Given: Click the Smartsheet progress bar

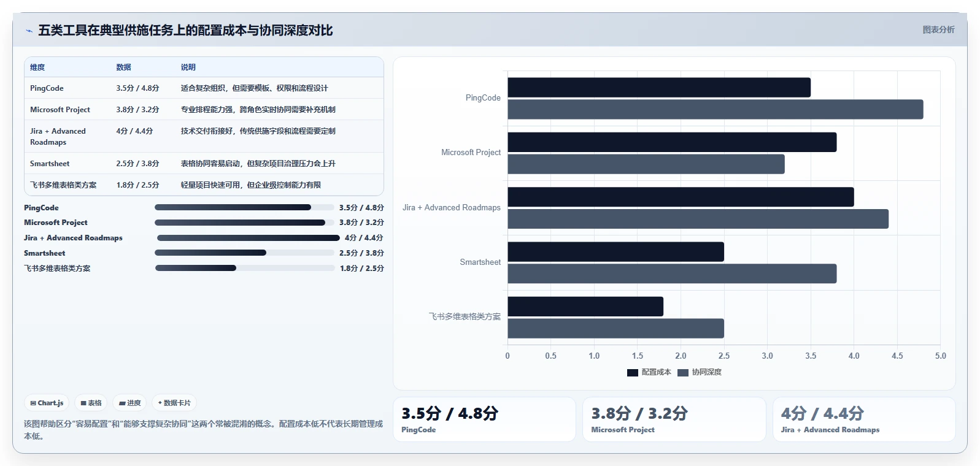Looking at the screenshot, I should tap(244, 253).
